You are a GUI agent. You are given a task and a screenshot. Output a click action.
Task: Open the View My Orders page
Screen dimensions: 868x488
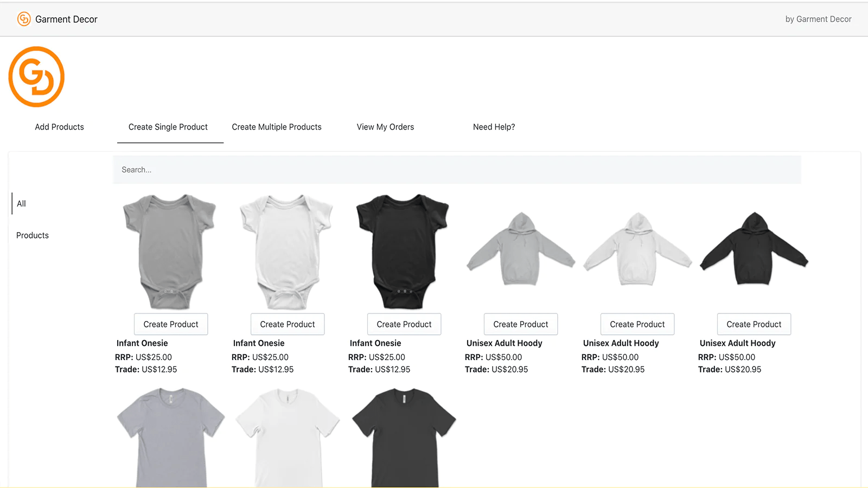(385, 127)
